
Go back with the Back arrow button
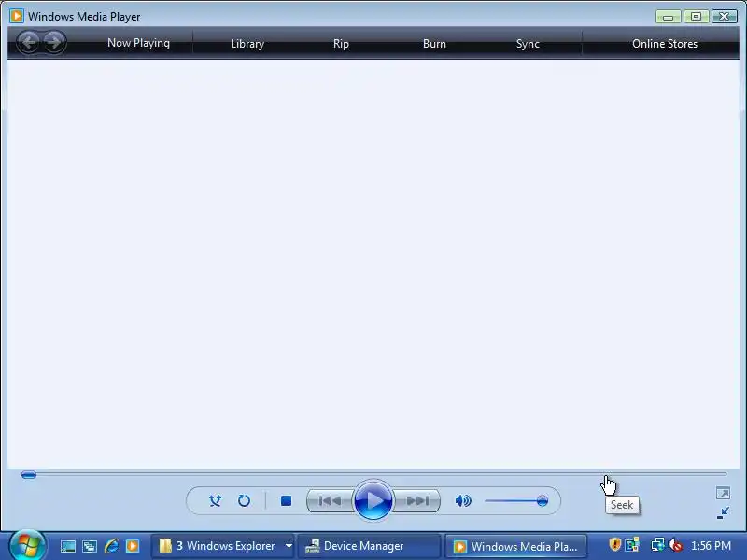29,42
